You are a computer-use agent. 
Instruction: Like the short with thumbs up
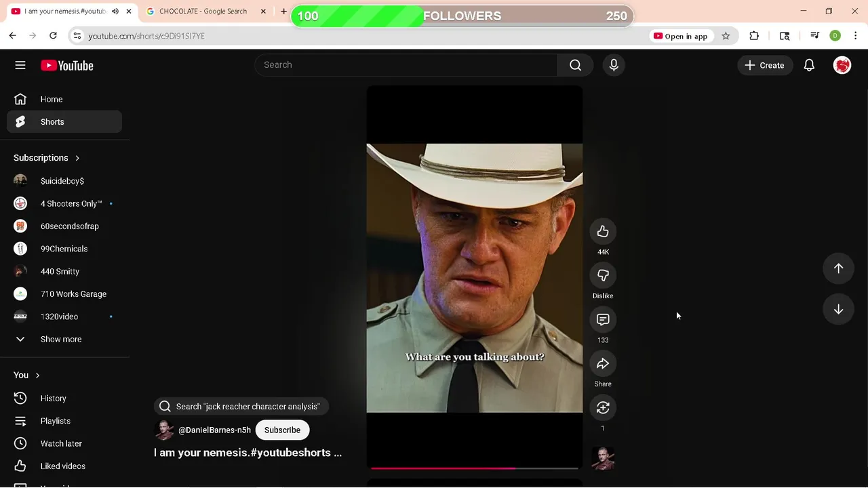pos(603,232)
